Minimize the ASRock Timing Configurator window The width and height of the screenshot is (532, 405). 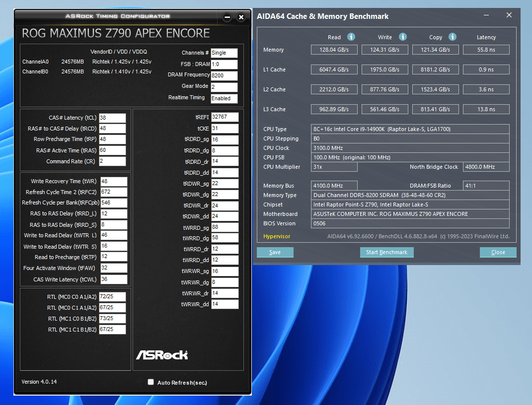pos(228,17)
